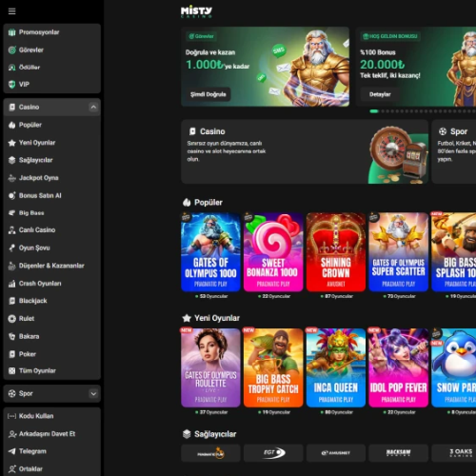Click the Bakara icon

point(11,336)
